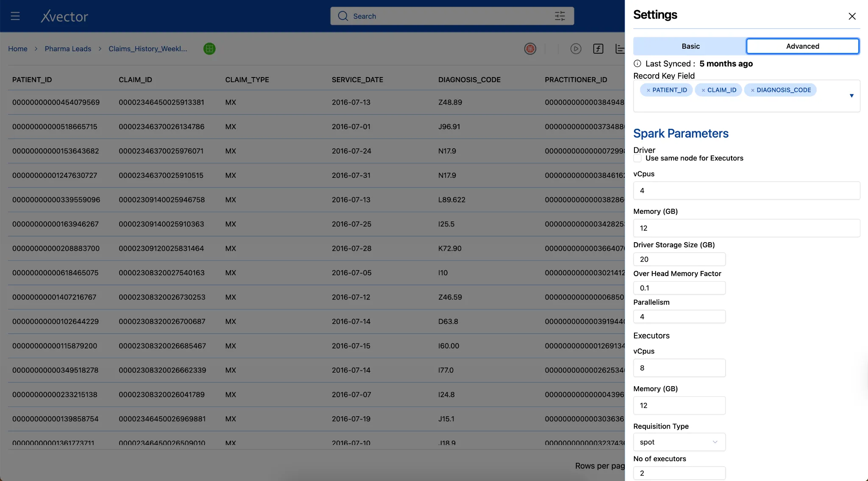This screenshot has height=481, width=868.
Task: Select patient ID 00000000000115879200 cell
Action: coord(55,346)
